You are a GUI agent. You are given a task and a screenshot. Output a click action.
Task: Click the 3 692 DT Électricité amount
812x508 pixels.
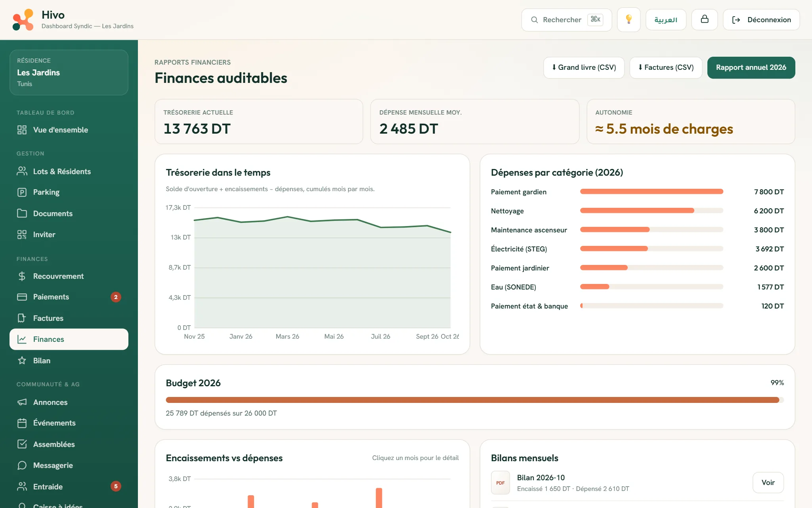click(x=770, y=249)
